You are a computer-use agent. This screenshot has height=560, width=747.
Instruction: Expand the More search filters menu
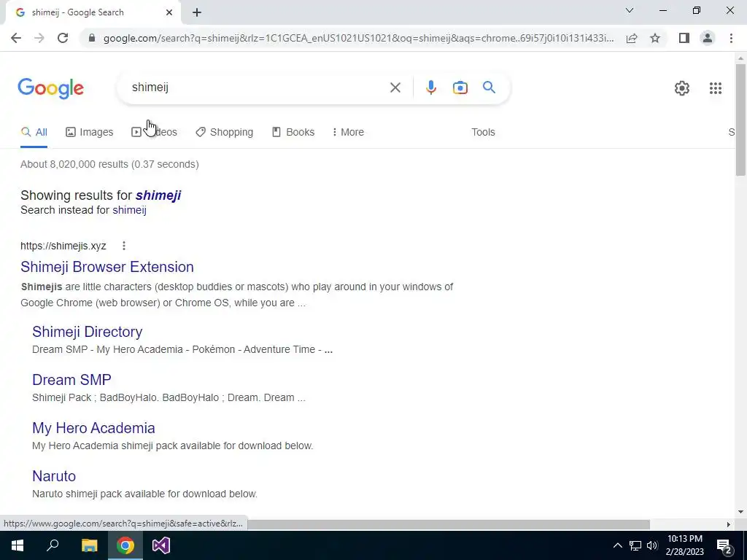point(348,132)
